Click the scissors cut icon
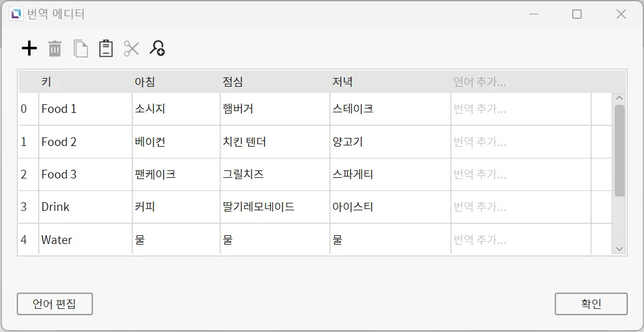 (131, 49)
